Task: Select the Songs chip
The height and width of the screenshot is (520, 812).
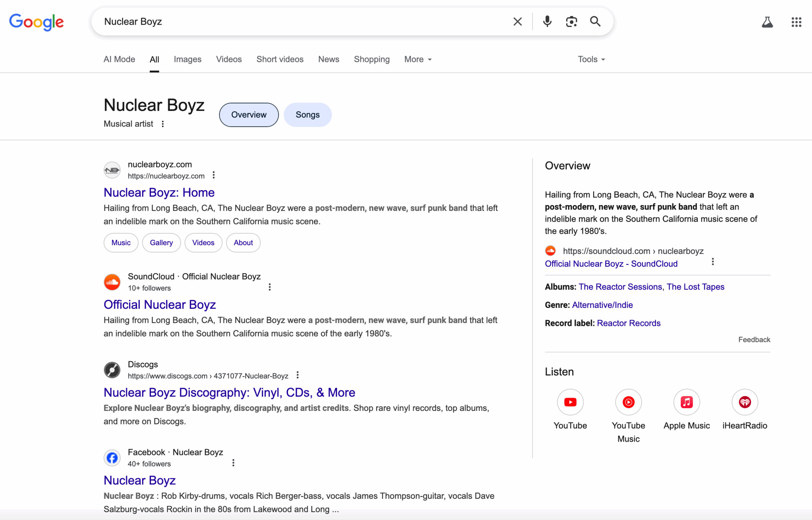Action: 307,115
